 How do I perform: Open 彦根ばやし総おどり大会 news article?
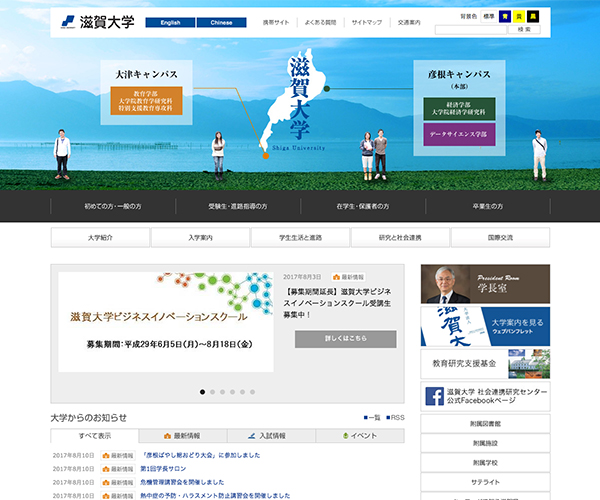coord(201,455)
